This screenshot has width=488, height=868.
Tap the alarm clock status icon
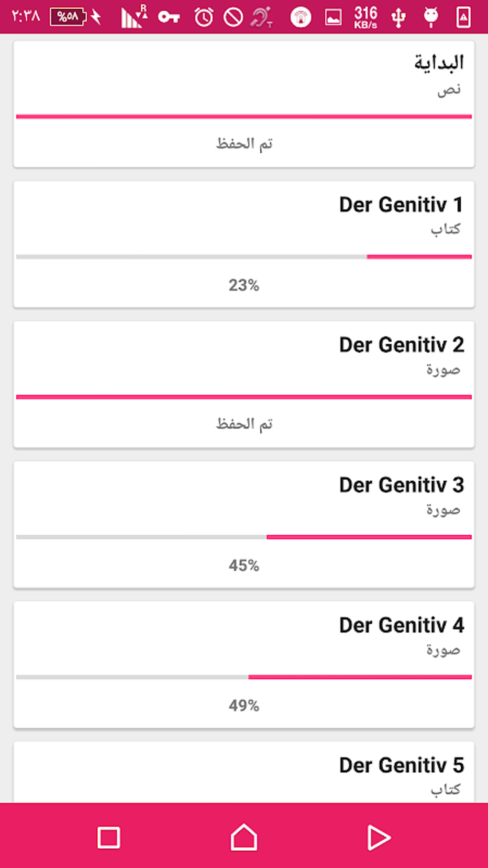tap(204, 18)
